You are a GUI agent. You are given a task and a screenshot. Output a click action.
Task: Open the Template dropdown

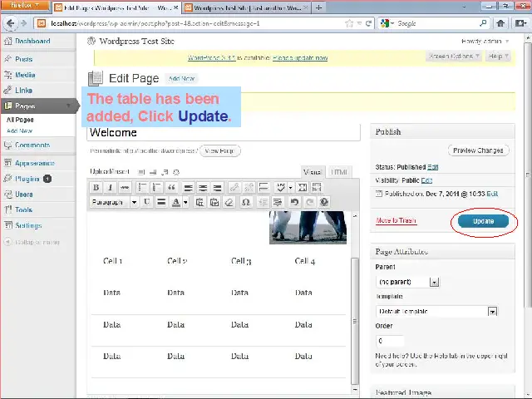[436, 311]
